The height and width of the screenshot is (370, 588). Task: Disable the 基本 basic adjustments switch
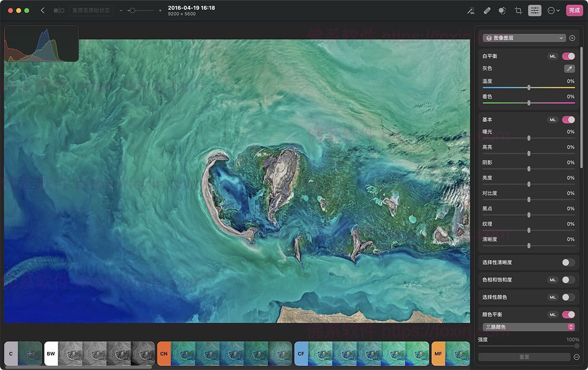[x=568, y=119]
